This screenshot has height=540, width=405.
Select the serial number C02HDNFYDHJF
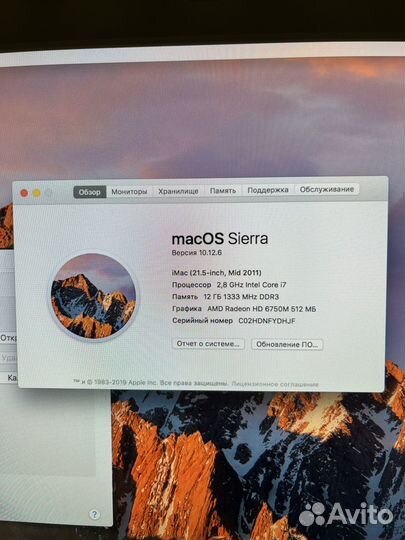coord(267,321)
